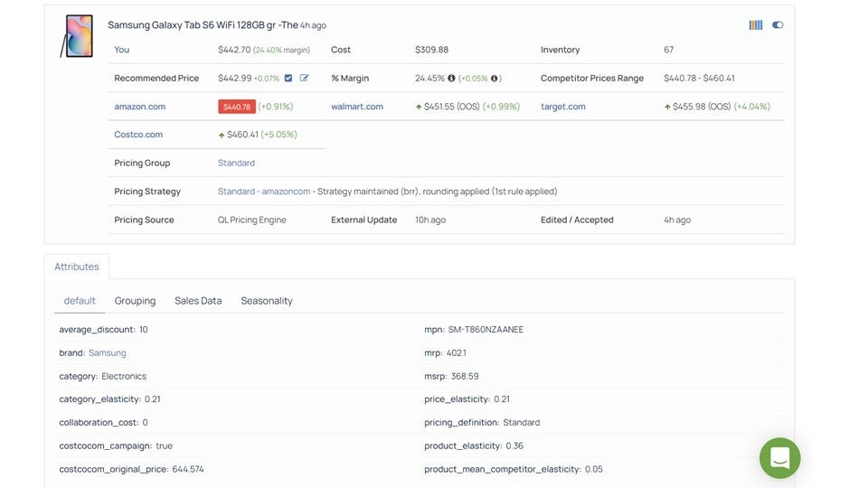Switch to the Sales Data tab

(x=198, y=301)
